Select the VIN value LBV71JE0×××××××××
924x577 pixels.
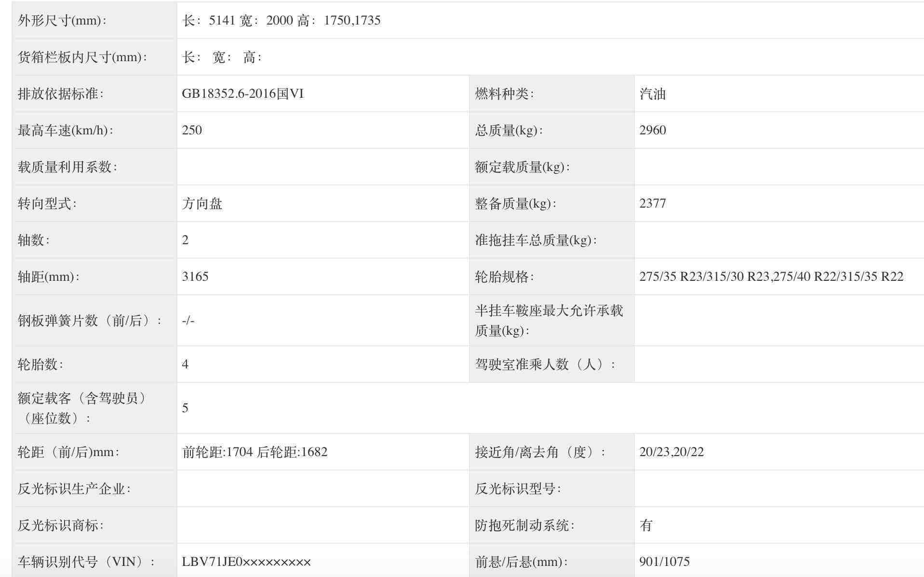pyautogui.click(x=246, y=562)
